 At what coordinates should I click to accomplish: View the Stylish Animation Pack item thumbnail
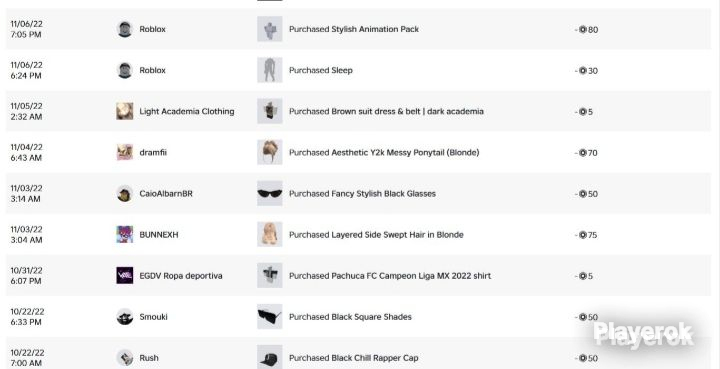pos(270,29)
